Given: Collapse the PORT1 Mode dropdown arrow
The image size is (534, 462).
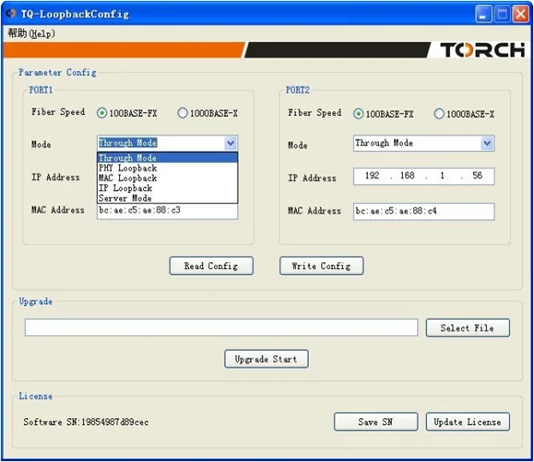Looking at the screenshot, I should coord(231,143).
